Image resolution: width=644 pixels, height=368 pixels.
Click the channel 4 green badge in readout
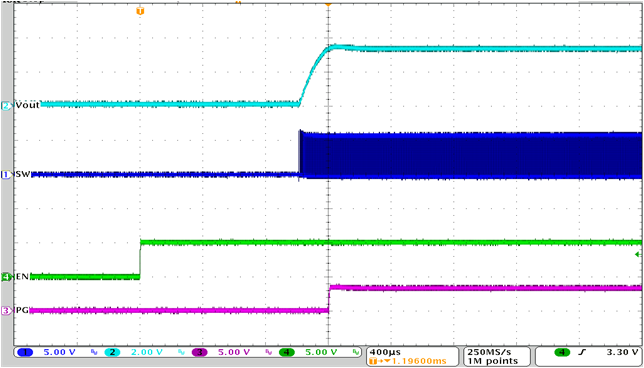click(x=286, y=352)
